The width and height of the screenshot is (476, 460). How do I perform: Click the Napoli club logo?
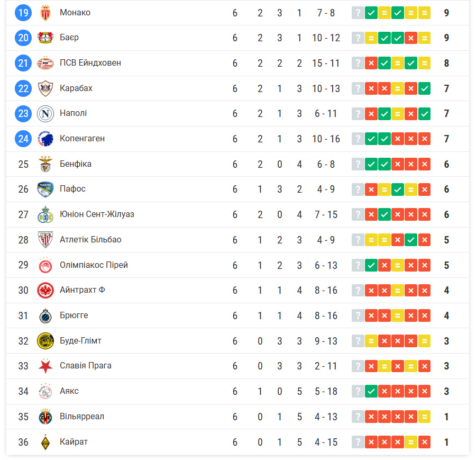(x=45, y=114)
